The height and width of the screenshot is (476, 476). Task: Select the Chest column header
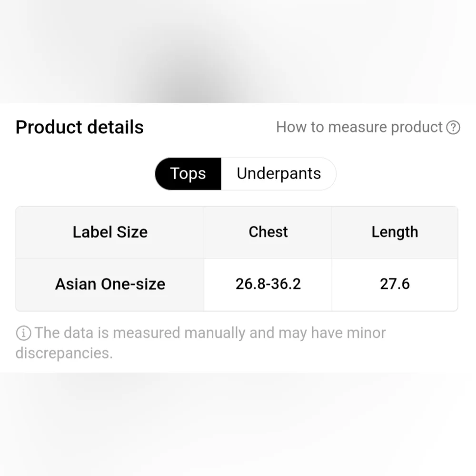268,232
